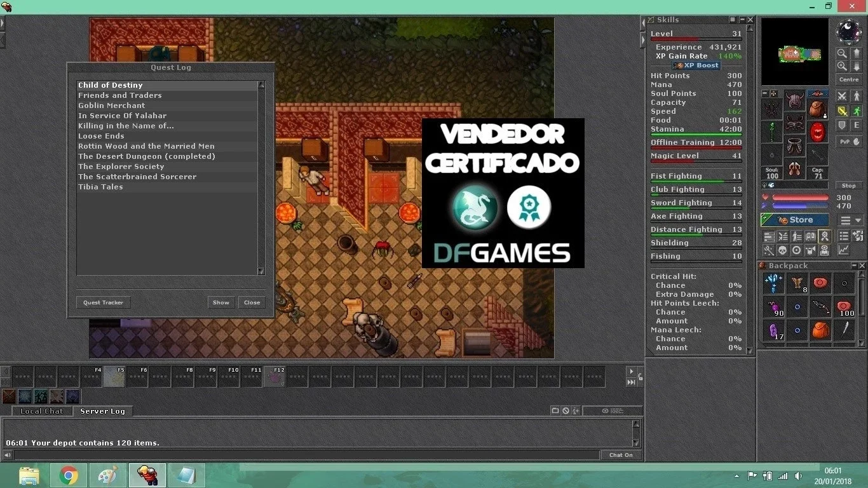Click the red shield equipment slot
868x488 pixels.
[817, 132]
